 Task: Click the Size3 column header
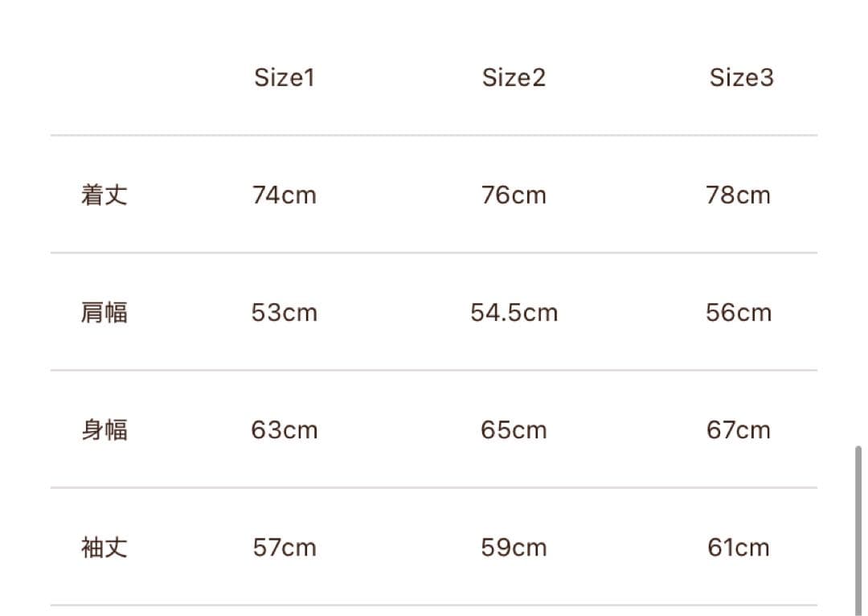point(741,78)
